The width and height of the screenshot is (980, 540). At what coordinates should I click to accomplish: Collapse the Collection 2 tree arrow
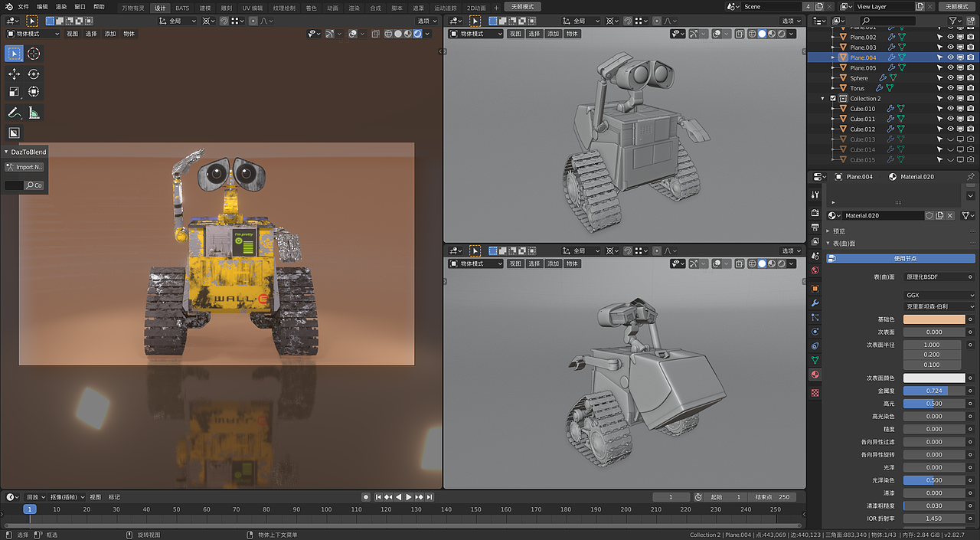pyautogui.click(x=823, y=99)
